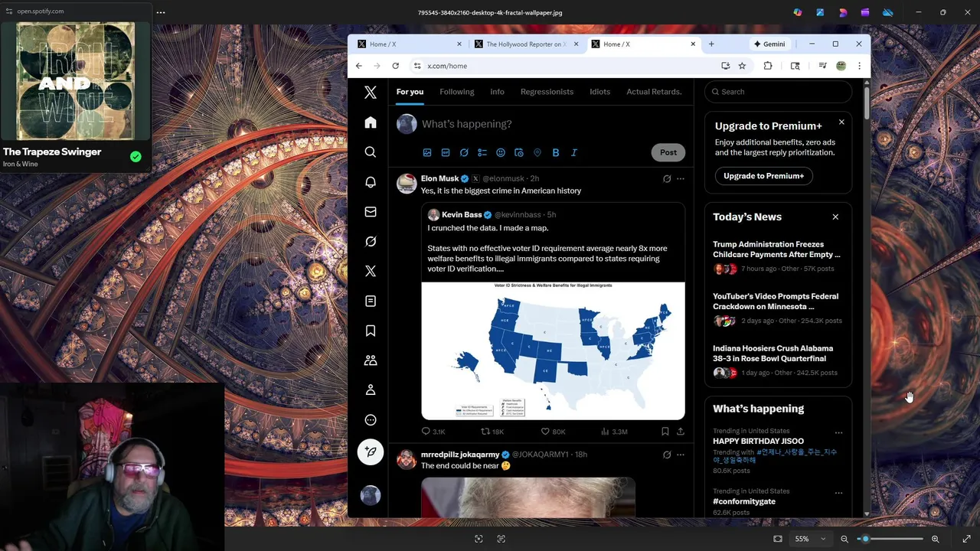Bookmark Elon Musk's post
The image size is (980, 551).
[665, 432]
